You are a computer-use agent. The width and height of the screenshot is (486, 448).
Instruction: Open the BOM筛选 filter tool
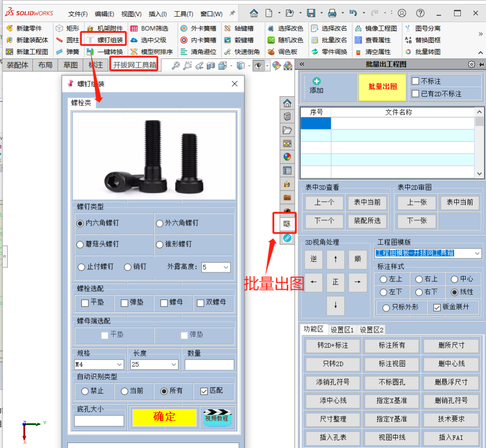149,28
